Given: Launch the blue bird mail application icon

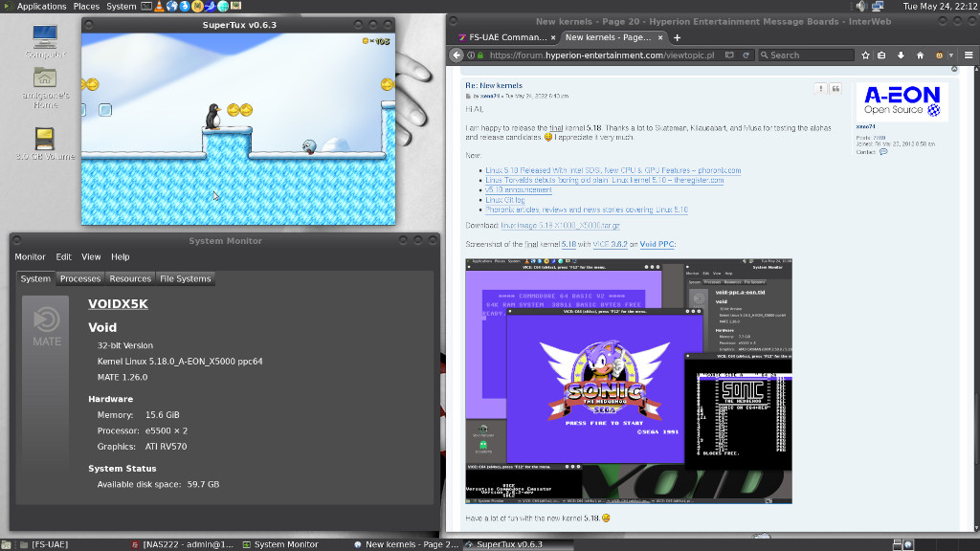Looking at the screenshot, I should [210, 7].
